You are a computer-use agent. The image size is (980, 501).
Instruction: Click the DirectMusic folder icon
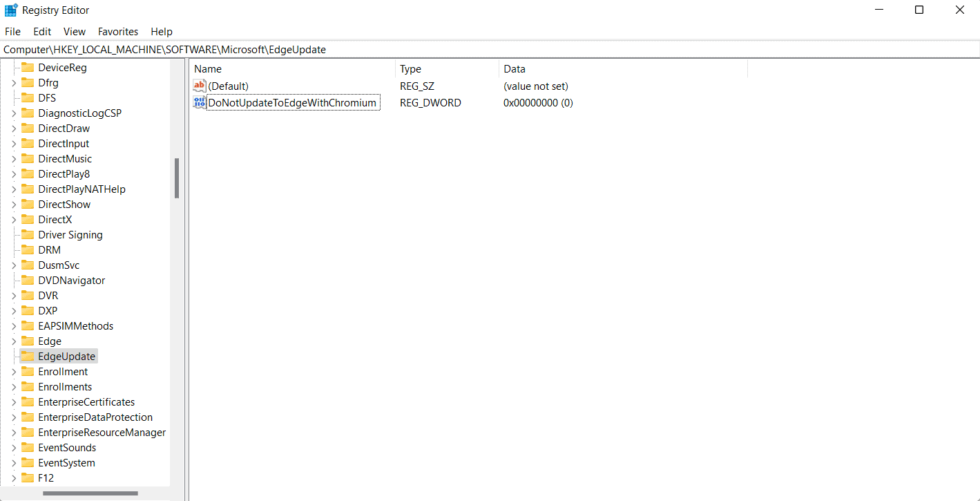(28, 159)
